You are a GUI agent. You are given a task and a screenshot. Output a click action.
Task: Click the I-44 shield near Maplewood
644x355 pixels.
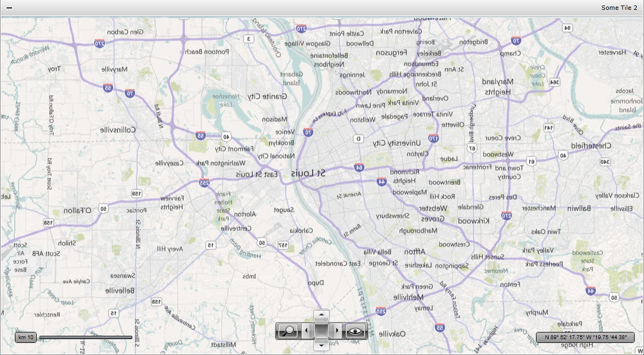382,182
